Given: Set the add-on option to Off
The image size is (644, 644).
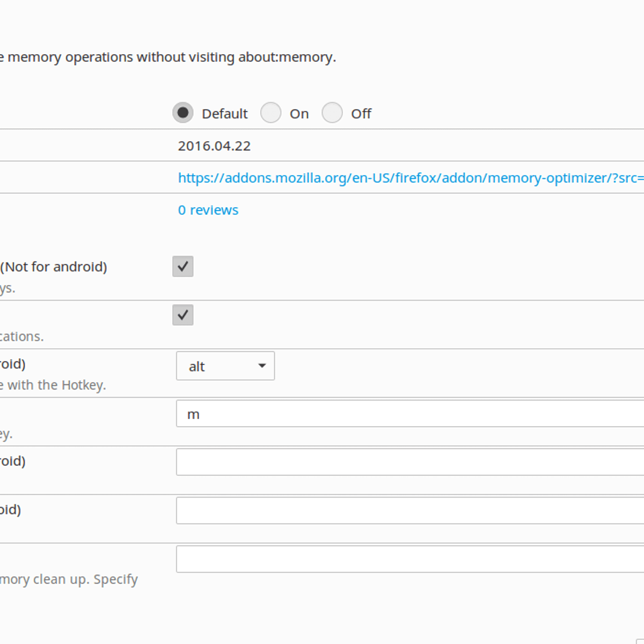Looking at the screenshot, I should tap(332, 113).
